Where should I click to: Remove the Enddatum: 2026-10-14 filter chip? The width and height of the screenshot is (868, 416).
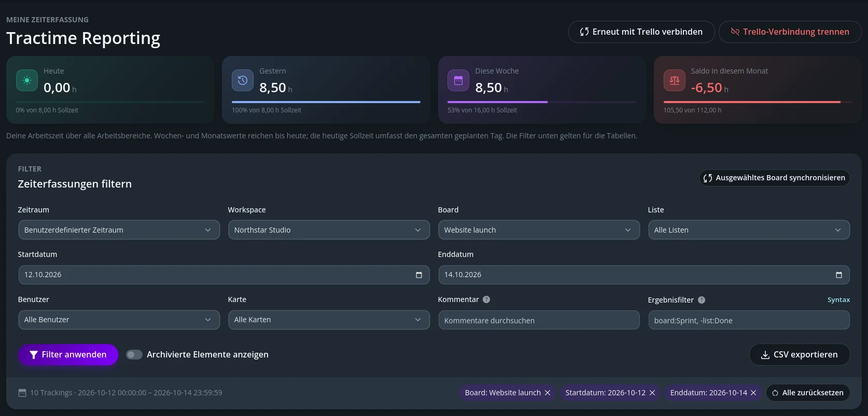pos(753,393)
